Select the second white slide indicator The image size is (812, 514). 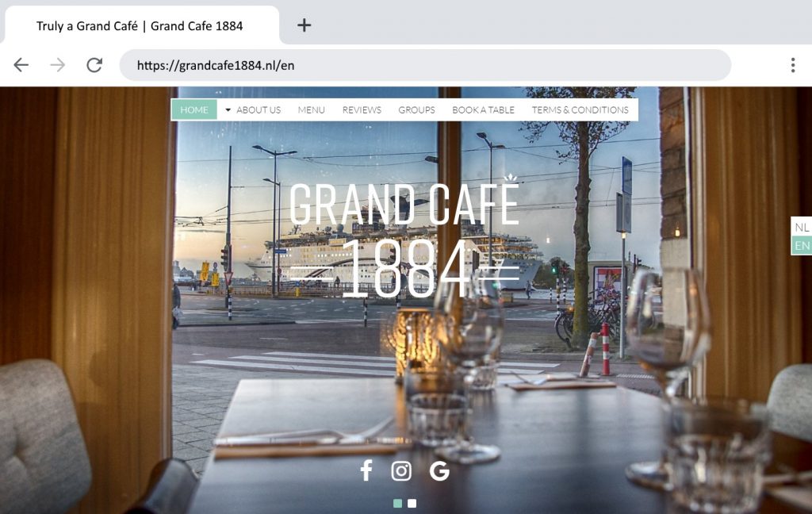click(x=412, y=503)
